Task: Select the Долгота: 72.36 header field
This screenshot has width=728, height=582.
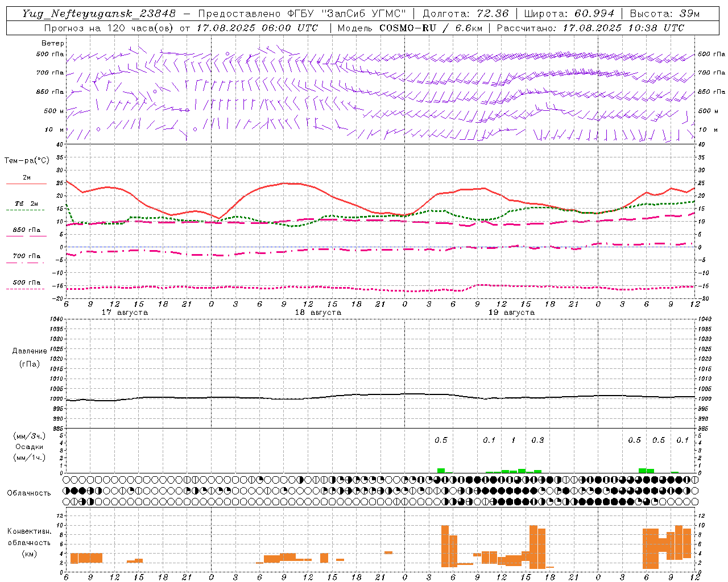Action: [465, 13]
